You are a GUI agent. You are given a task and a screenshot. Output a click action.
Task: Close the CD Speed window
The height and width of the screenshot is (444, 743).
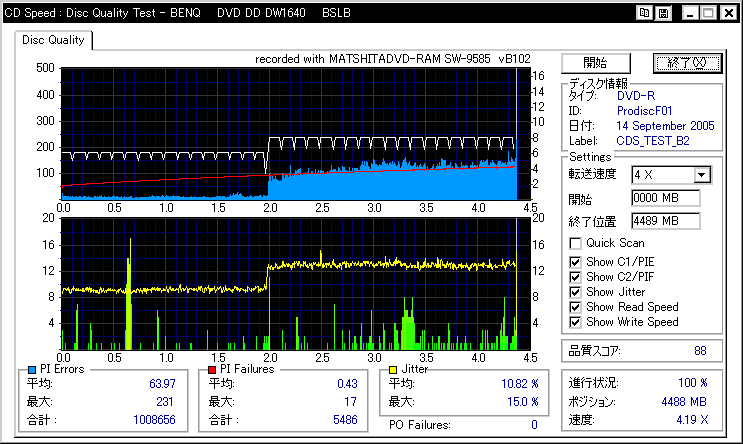pyautogui.click(x=727, y=13)
